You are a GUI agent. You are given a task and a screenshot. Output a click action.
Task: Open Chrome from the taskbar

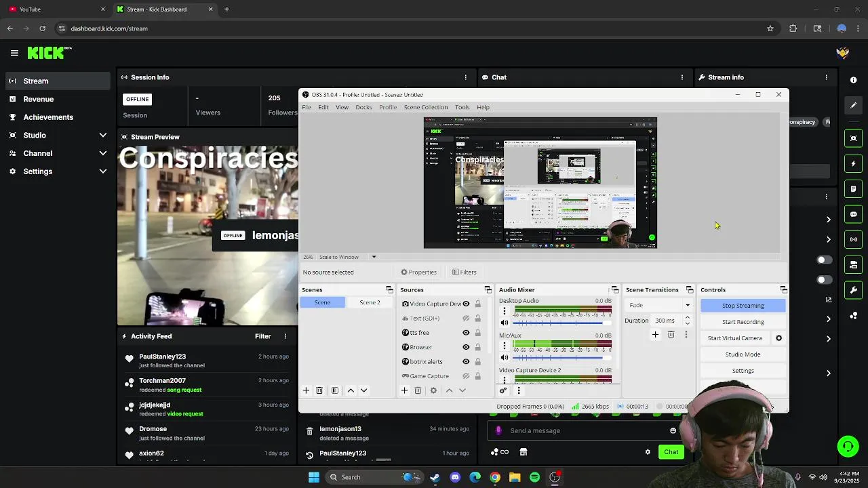click(495, 477)
